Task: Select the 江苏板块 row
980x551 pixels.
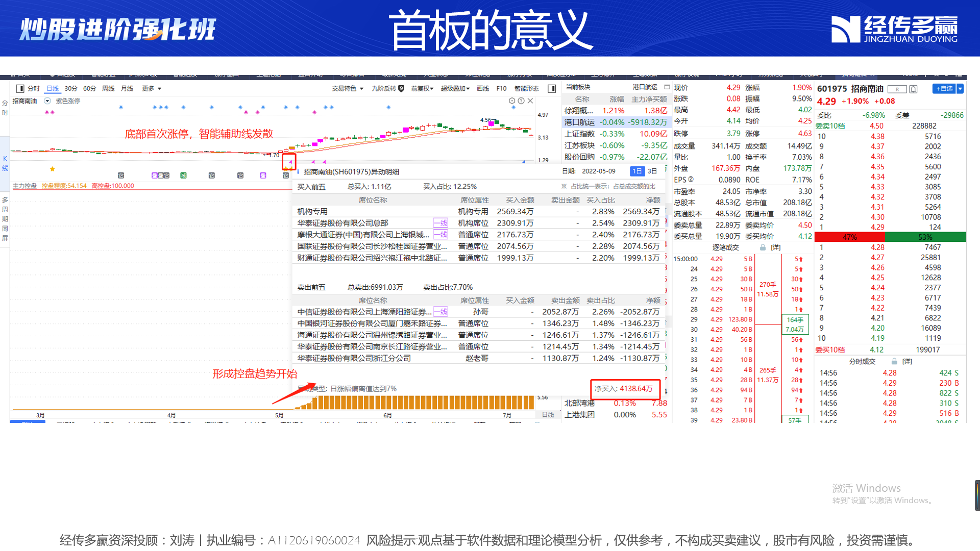Action: (x=616, y=145)
